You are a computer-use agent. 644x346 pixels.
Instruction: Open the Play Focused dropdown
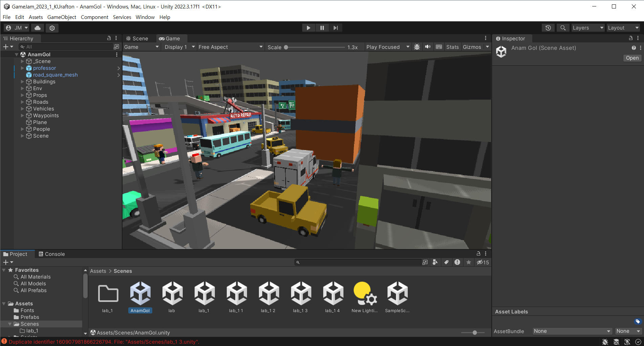pos(388,47)
